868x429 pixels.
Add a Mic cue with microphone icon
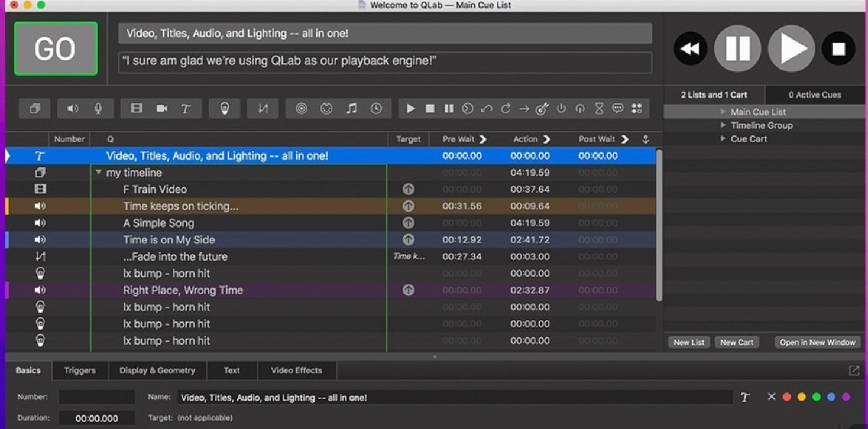[98, 109]
